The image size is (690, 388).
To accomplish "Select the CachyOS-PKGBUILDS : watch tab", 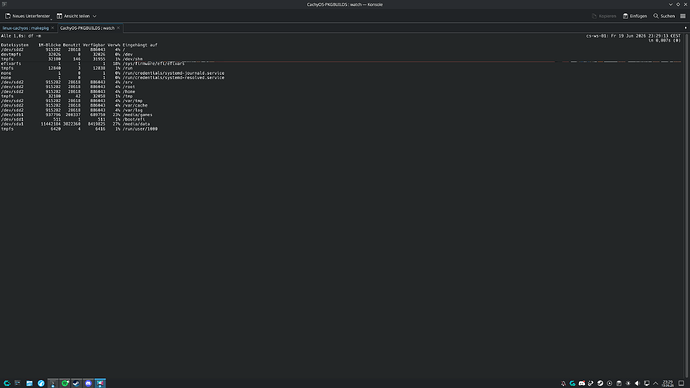I will click(x=87, y=28).
